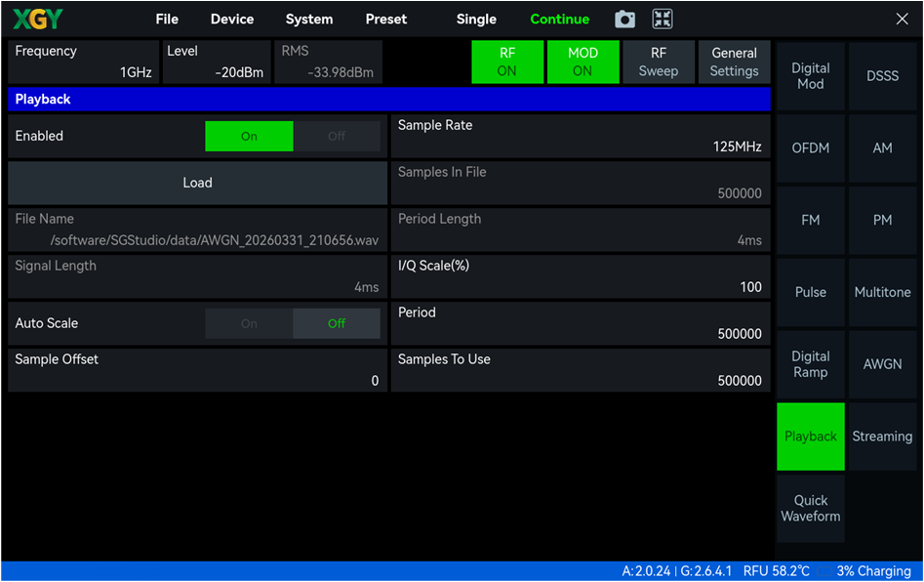924x582 pixels.
Task: Select Digital Mod modulation
Action: 810,76
